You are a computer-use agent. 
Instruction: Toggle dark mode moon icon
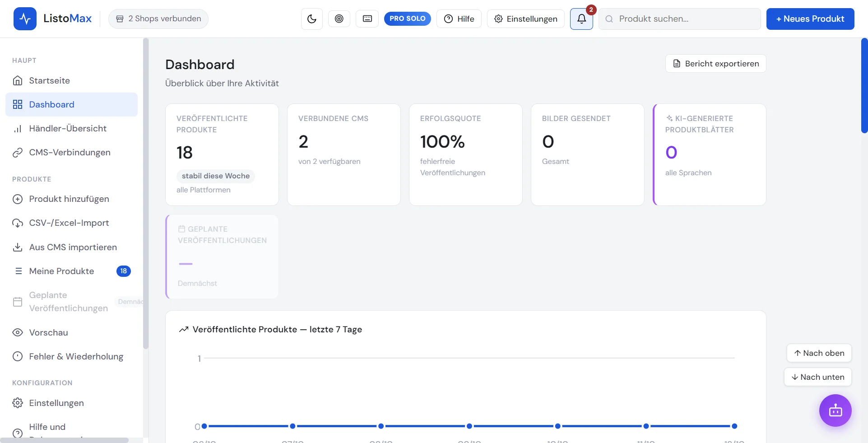tap(312, 19)
